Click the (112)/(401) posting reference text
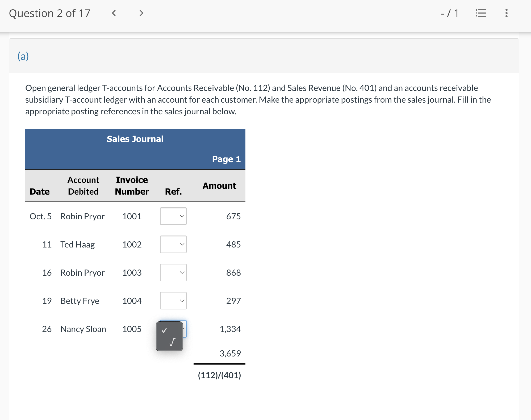 219,375
